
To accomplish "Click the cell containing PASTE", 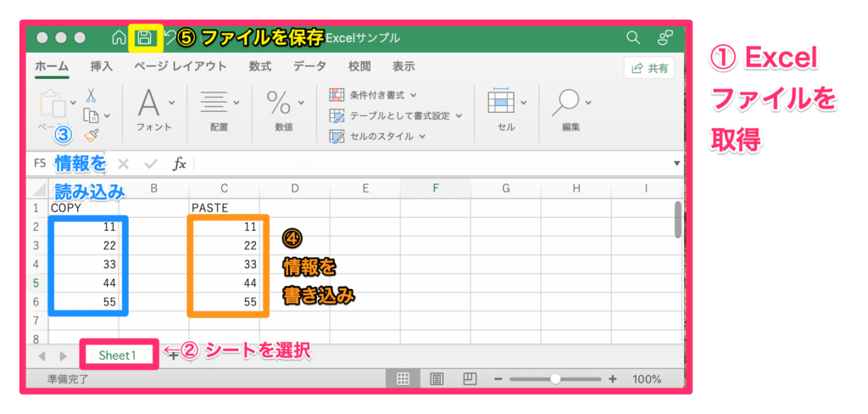I will coord(224,208).
